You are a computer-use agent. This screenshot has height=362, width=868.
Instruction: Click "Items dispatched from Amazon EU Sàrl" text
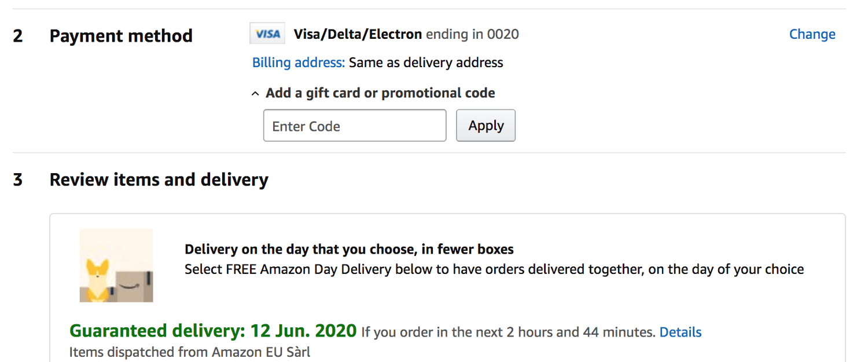point(189,352)
